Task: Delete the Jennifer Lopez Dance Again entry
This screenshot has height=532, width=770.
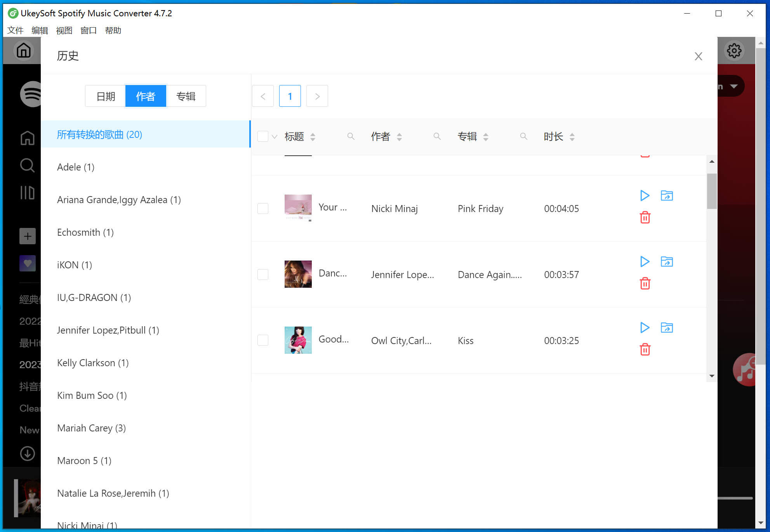Action: 645,283
